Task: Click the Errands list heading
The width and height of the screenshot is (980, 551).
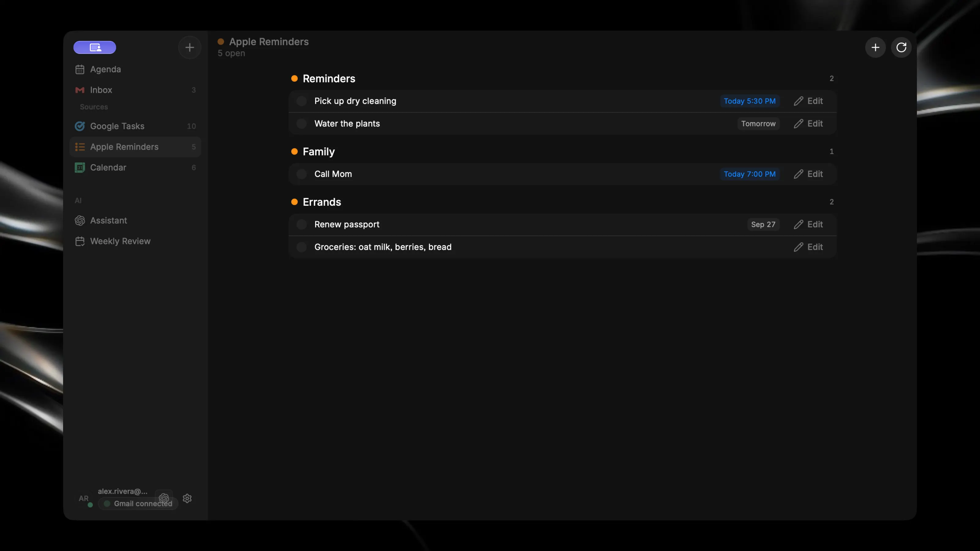Action: [x=322, y=202]
